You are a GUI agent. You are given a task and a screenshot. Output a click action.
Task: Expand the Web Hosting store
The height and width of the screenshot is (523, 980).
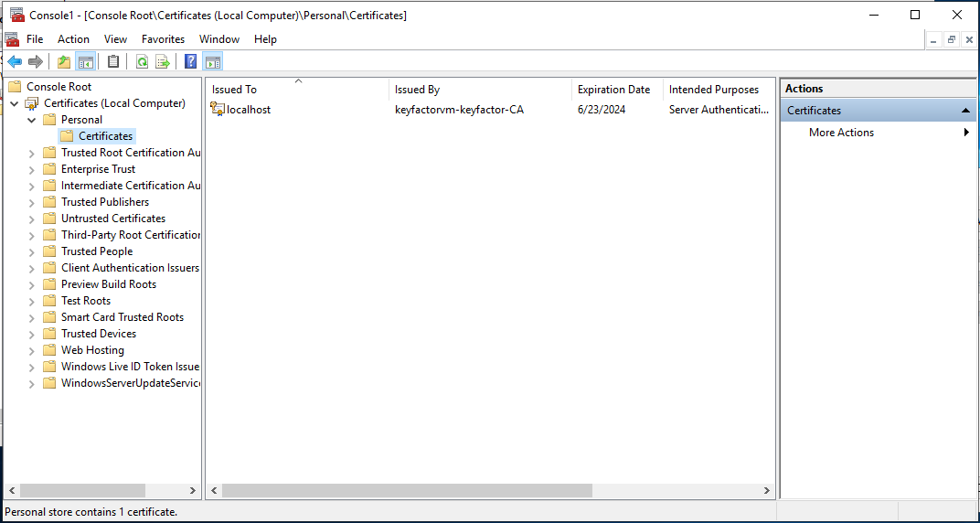(x=32, y=350)
